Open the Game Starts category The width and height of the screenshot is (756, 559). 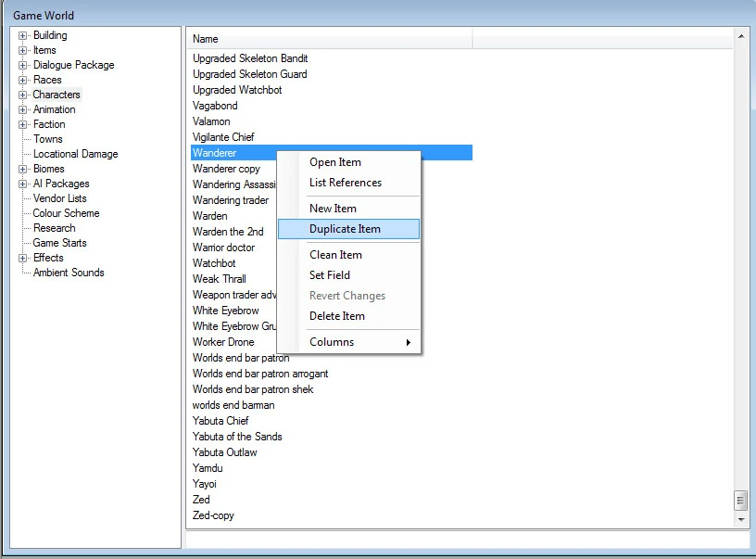click(x=60, y=243)
